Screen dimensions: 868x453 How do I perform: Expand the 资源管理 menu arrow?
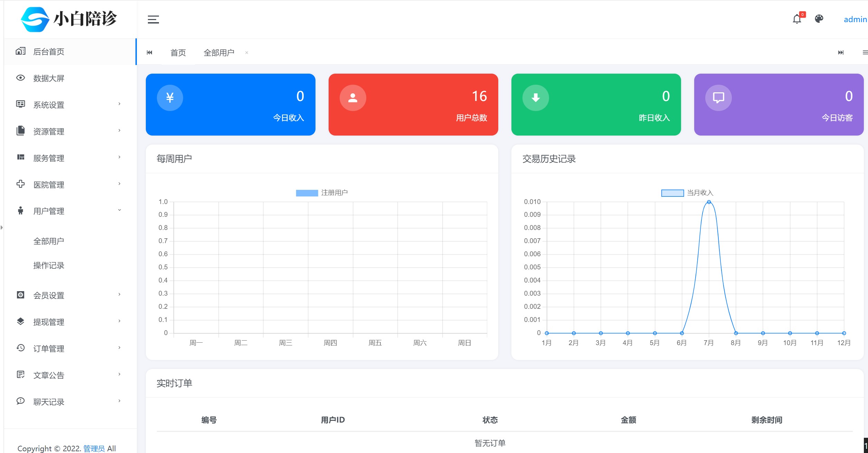click(120, 130)
